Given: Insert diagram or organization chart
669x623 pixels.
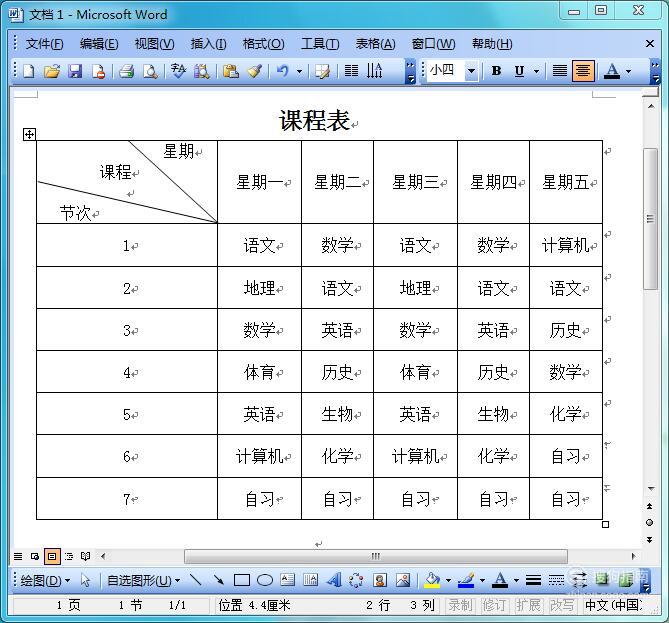Looking at the screenshot, I should click(x=356, y=580).
